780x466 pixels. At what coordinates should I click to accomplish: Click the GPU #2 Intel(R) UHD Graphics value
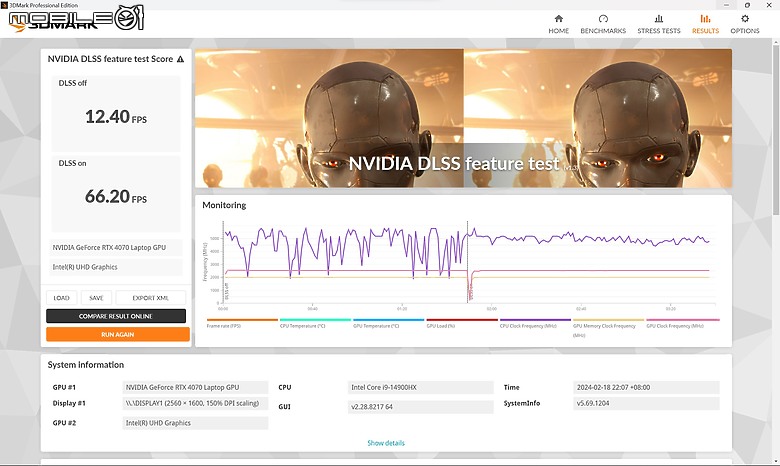point(195,423)
